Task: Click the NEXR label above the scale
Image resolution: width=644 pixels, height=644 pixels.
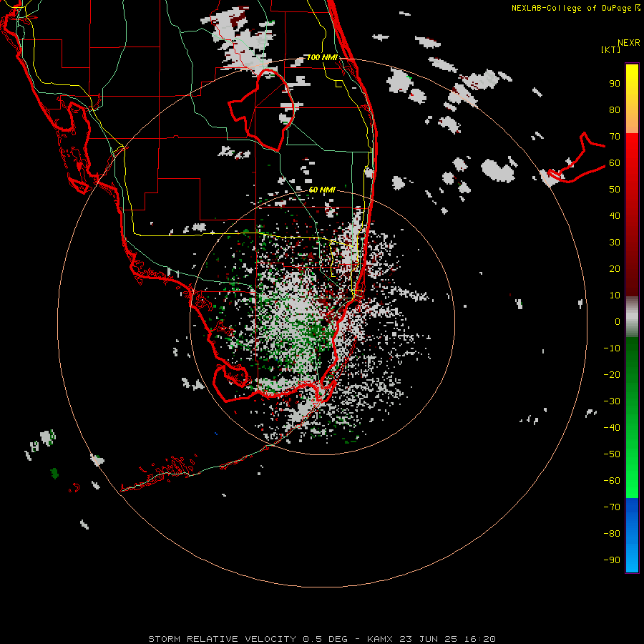Action: point(629,43)
